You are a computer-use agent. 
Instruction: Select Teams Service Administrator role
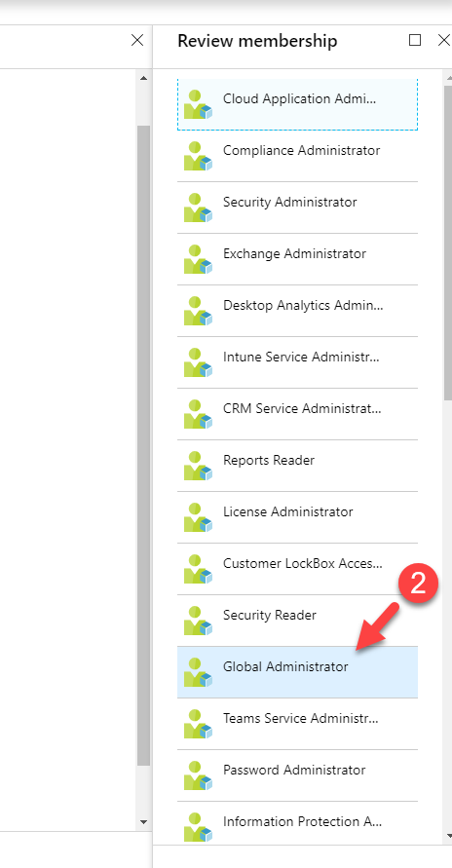(x=297, y=724)
